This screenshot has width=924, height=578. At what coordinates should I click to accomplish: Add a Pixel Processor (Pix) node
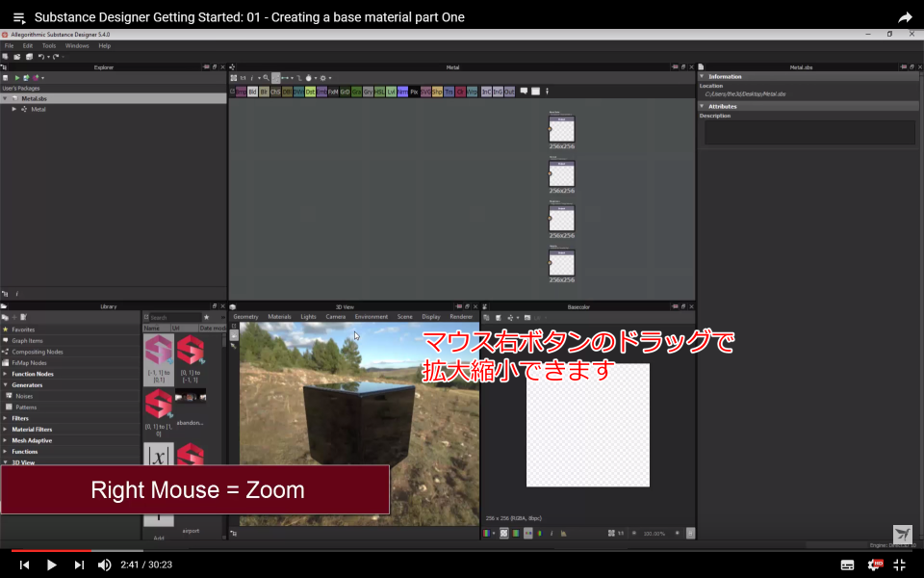414,92
